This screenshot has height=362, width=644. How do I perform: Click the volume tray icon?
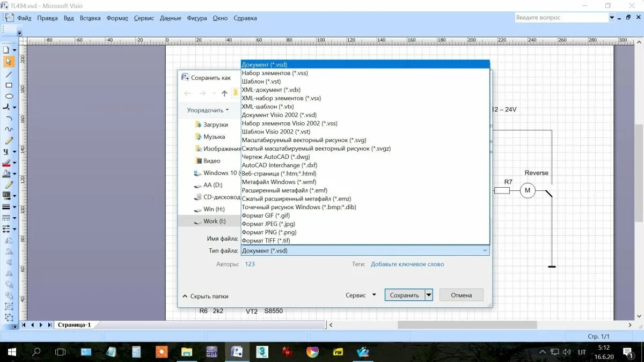567,352
